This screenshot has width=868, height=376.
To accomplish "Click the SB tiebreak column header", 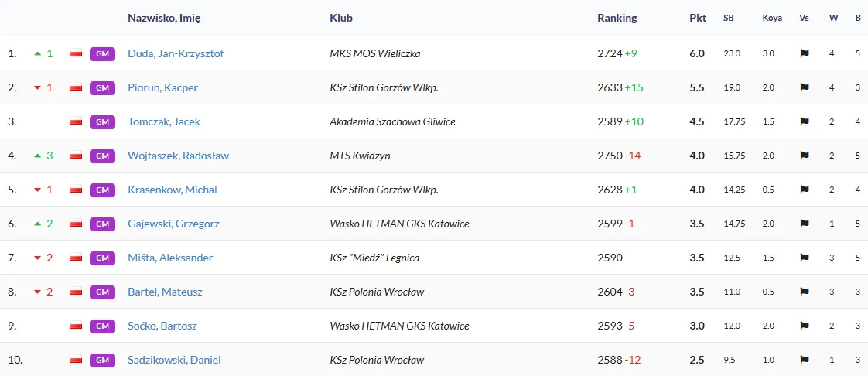I will (729, 18).
